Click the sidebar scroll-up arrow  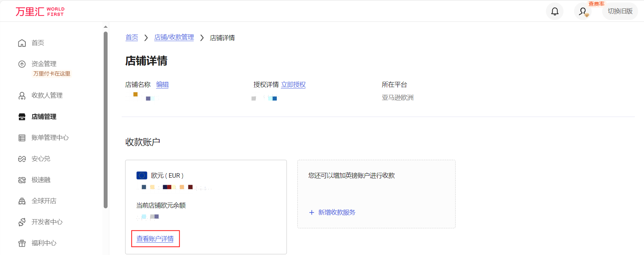coord(105,27)
